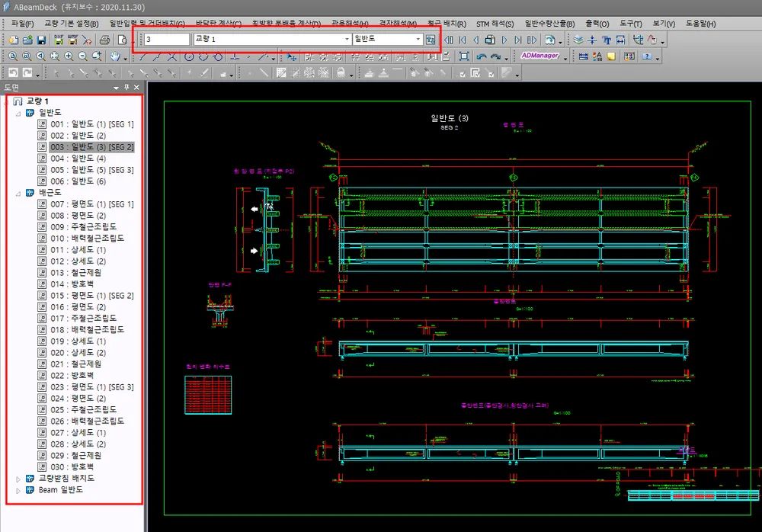762x532 pixels.
Task: Click the yellow sticky note icon
Action: (x=611, y=56)
